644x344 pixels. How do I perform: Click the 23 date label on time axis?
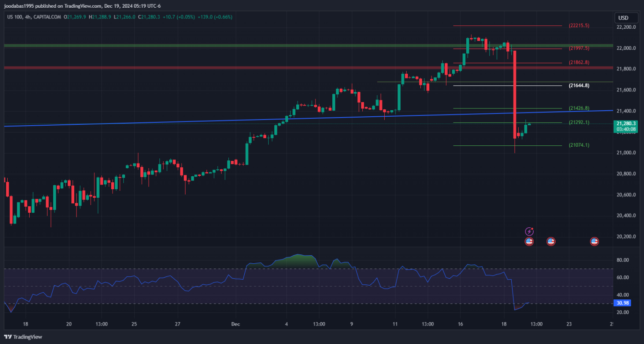point(569,324)
